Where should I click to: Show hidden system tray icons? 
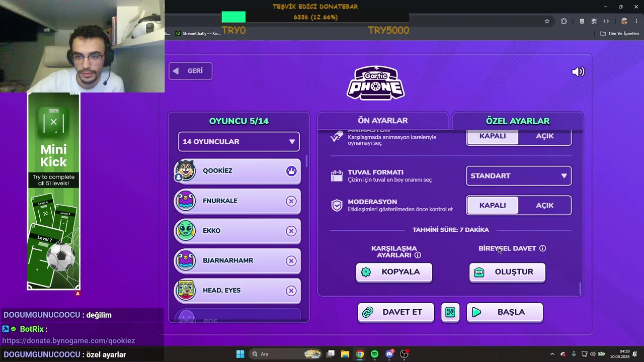552,354
